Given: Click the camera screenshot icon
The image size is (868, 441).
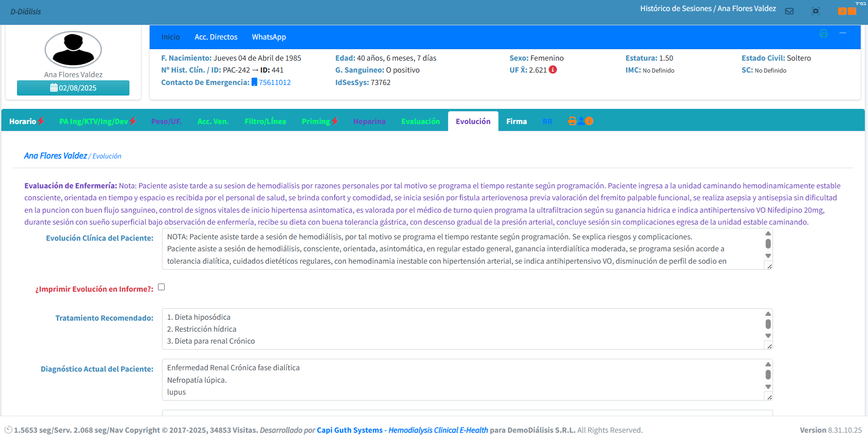Looking at the screenshot, I should click(816, 11).
